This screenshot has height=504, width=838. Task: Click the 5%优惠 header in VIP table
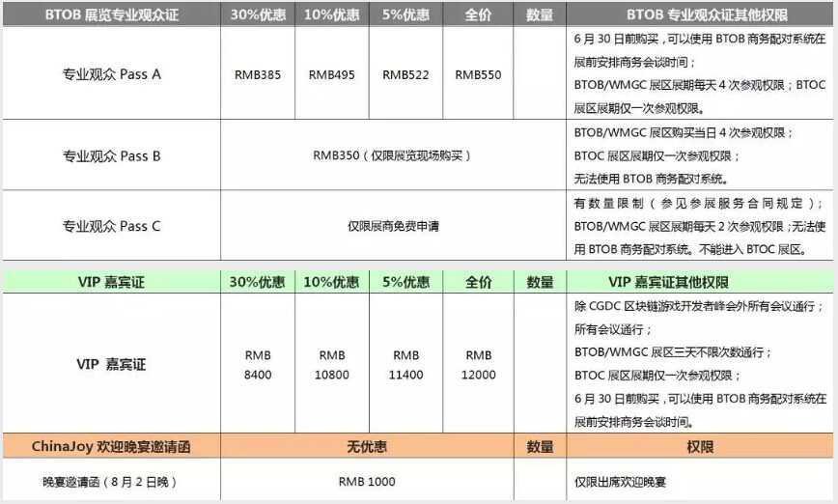[405, 282]
